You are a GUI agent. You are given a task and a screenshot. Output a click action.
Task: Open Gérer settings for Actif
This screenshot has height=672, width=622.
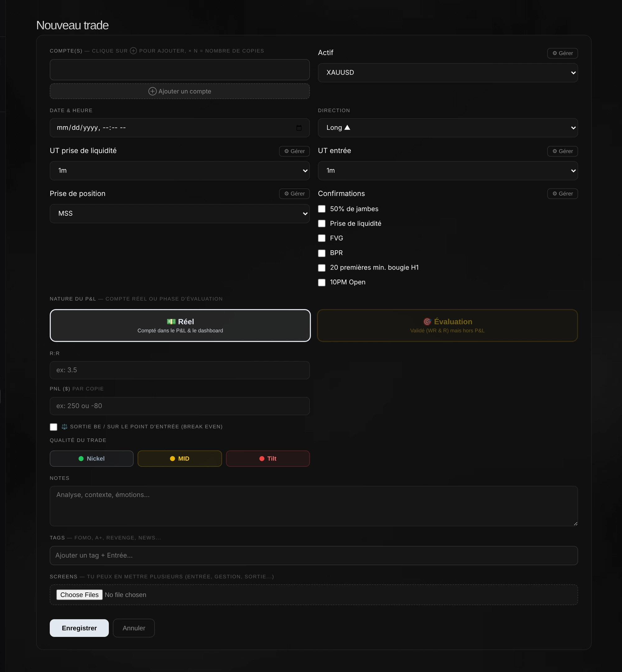point(562,53)
